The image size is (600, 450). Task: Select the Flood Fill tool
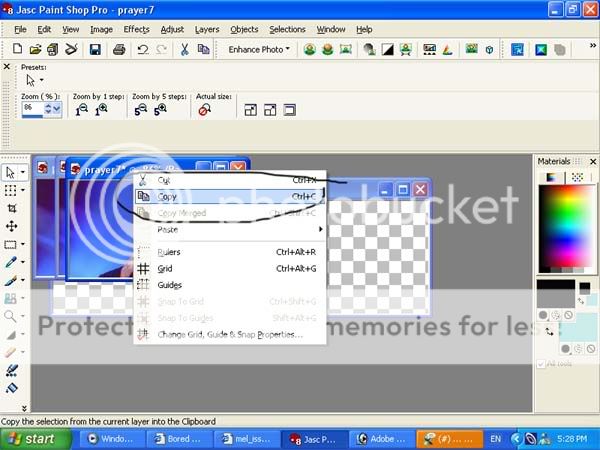tap(11, 388)
